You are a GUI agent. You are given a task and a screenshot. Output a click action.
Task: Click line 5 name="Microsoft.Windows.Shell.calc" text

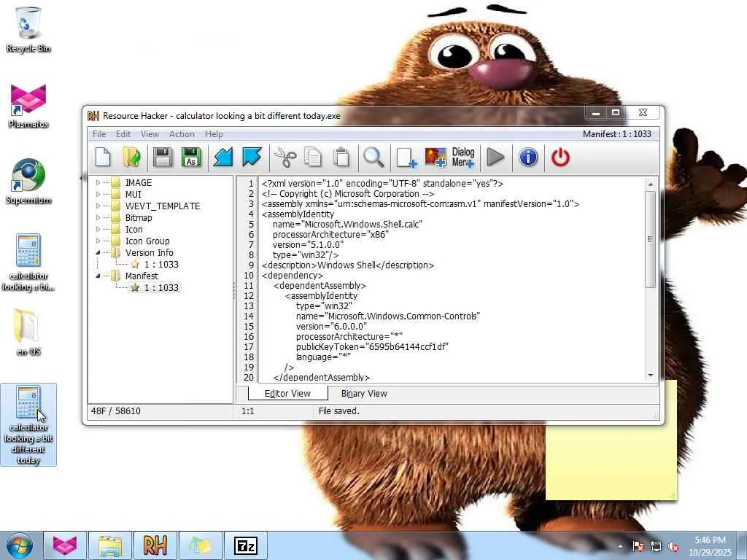(347, 225)
